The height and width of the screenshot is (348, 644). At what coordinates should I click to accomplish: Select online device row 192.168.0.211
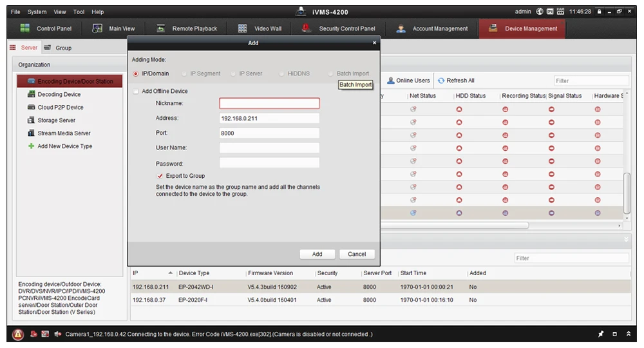[x=381, y=287]
